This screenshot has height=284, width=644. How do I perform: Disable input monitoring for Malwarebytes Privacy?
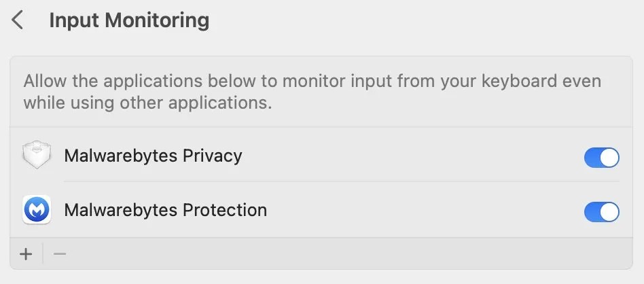(x=601, y=158)
